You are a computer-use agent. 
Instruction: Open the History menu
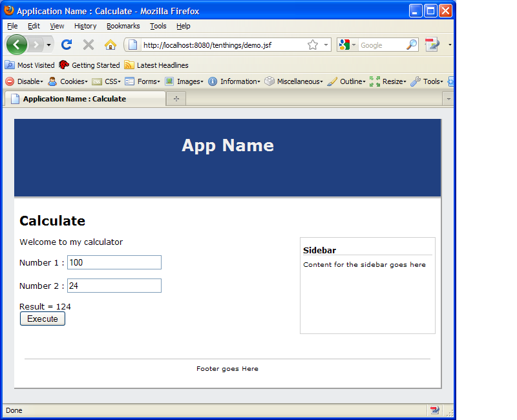85,26
